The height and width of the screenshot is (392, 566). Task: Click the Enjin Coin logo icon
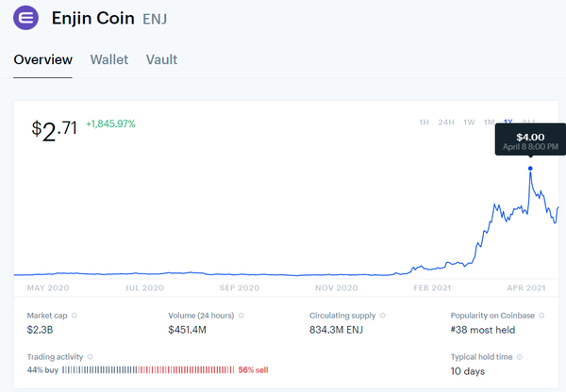pyautogui.click(x=25, y=18)
